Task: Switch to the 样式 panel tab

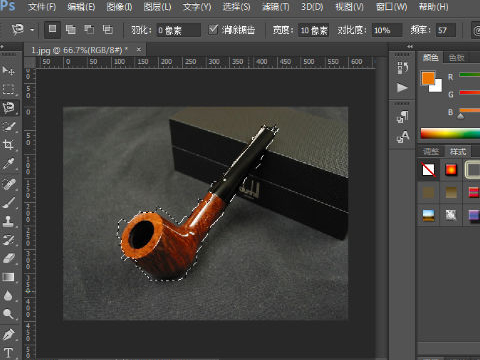Action: pyautogui.click(x=458, y=152)
